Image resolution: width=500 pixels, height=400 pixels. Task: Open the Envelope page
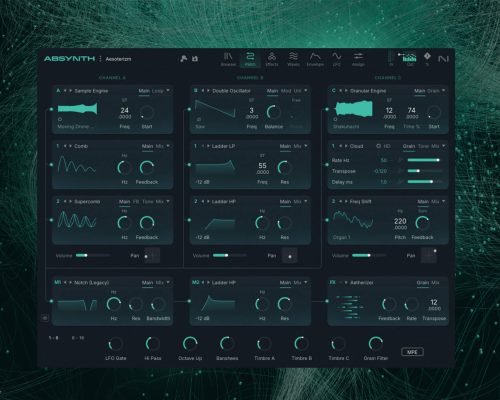tap(315, 59)
